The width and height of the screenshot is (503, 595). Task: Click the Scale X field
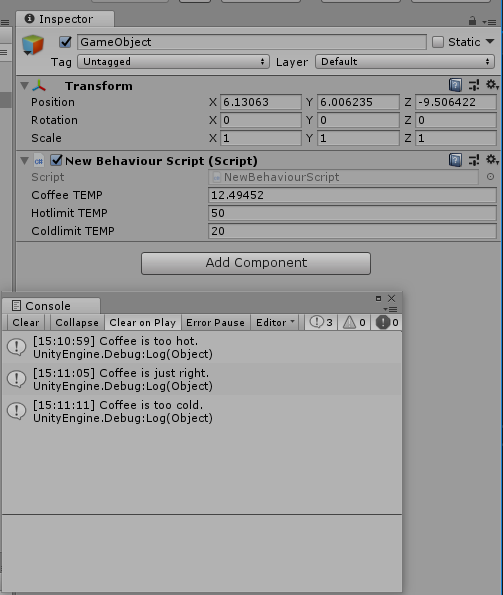tap(261, 138)
